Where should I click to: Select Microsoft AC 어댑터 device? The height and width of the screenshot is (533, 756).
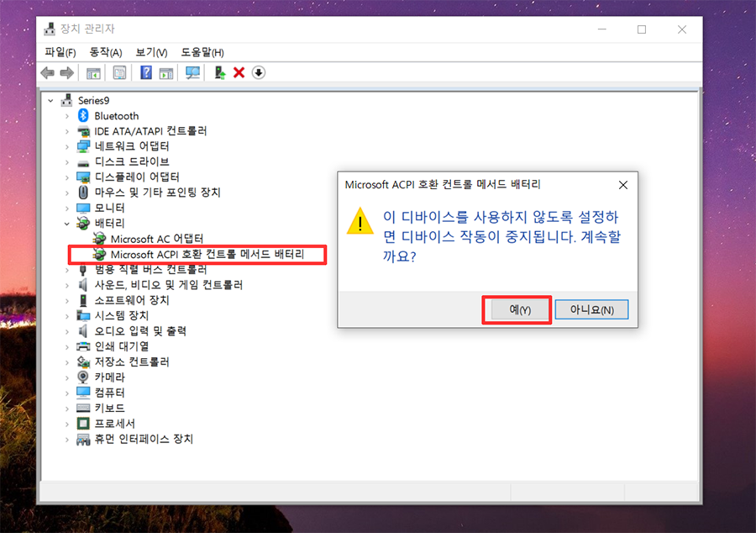157,239
